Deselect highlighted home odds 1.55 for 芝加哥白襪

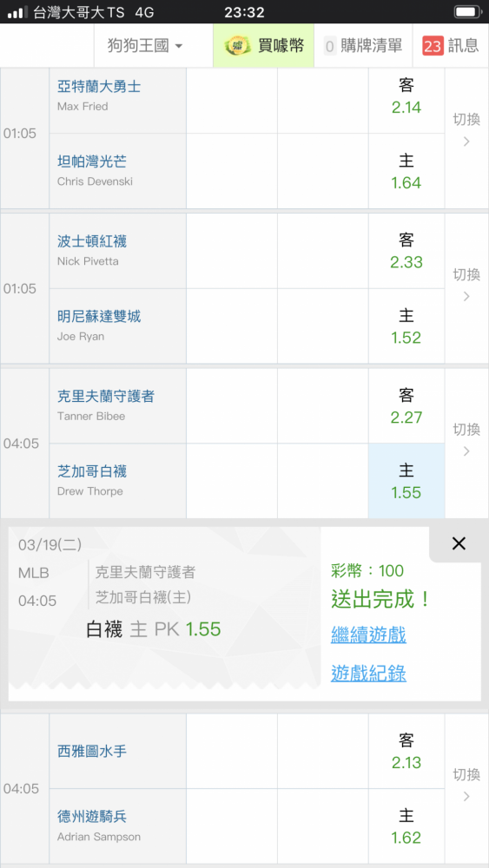(406, 482)
